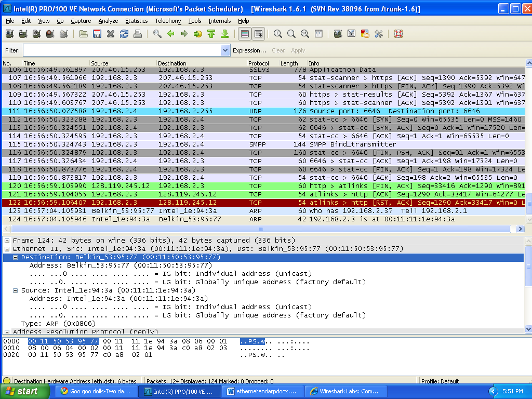Jump to last packet icon

[x=224, y=34]
